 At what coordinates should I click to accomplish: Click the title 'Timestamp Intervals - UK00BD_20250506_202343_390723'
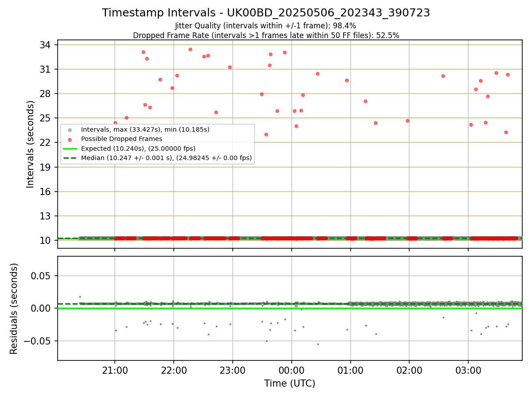point(266,13)
